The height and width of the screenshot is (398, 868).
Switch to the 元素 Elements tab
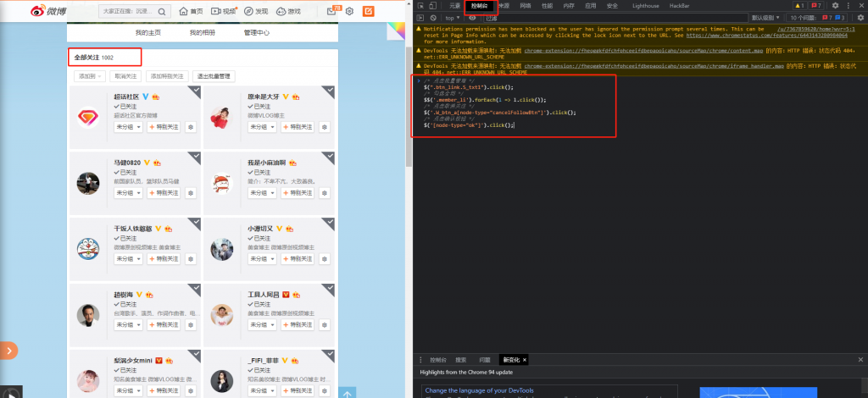(x=454, y=6)
